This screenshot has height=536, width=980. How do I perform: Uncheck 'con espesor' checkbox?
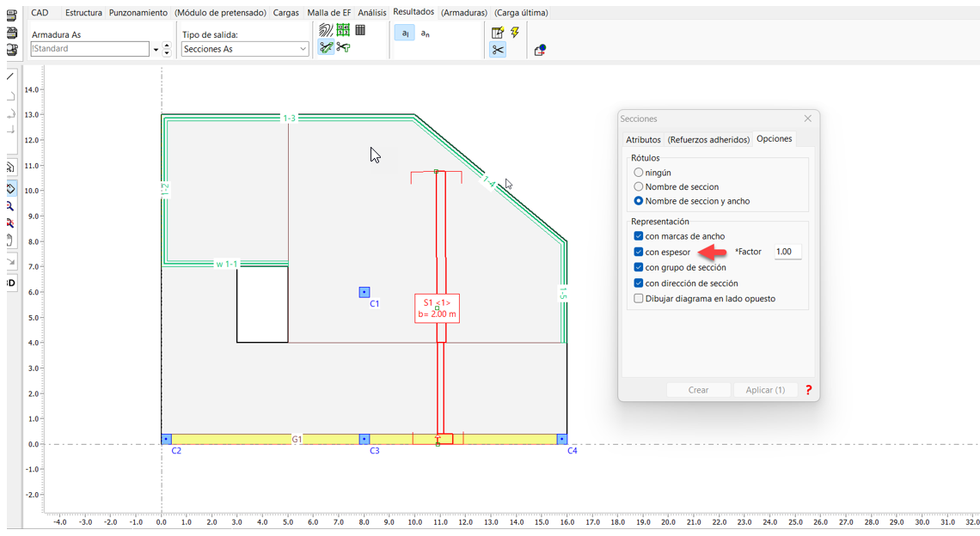[638, 252]
